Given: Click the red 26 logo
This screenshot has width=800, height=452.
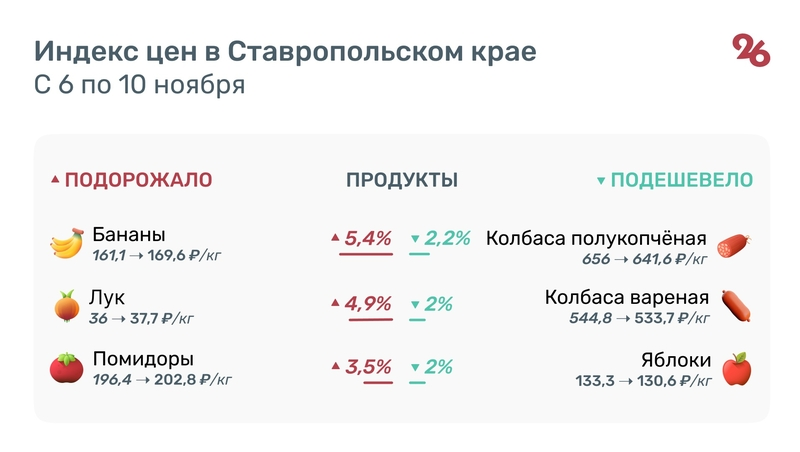Looking at the screenshot, I should (752, 50).
